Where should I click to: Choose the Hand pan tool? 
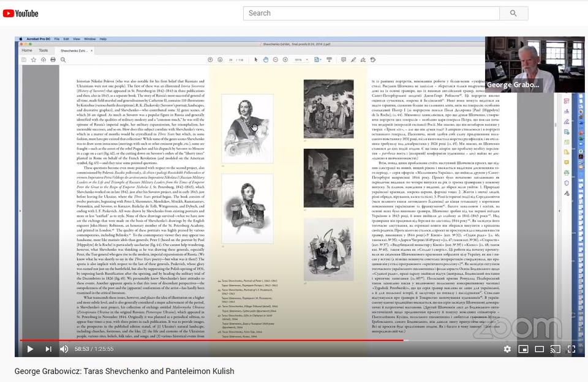coord(266,59)
